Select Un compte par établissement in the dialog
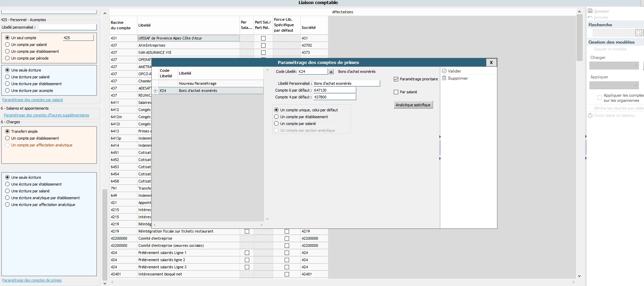 pyautogui.click(x=276, y=117)
